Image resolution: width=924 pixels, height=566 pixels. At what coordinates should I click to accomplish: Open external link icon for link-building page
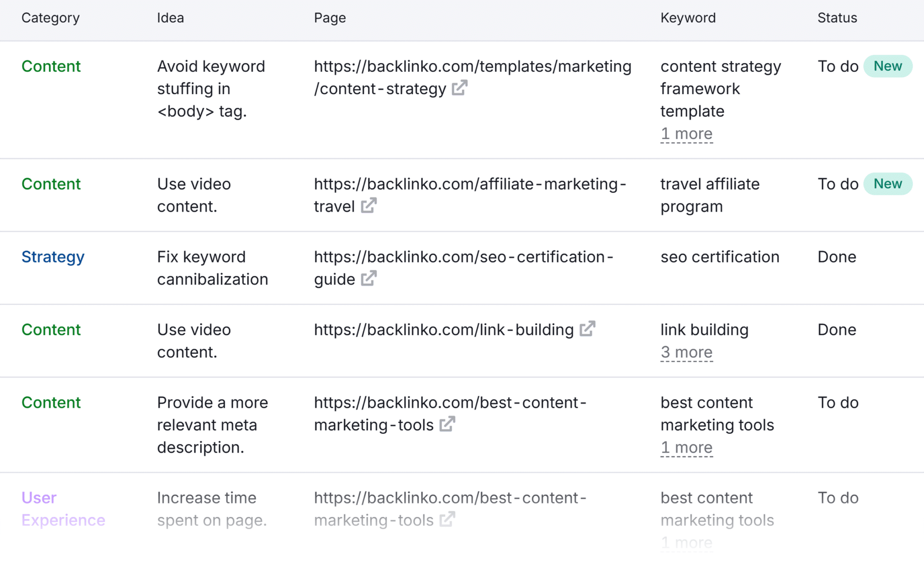coord(587,329)
